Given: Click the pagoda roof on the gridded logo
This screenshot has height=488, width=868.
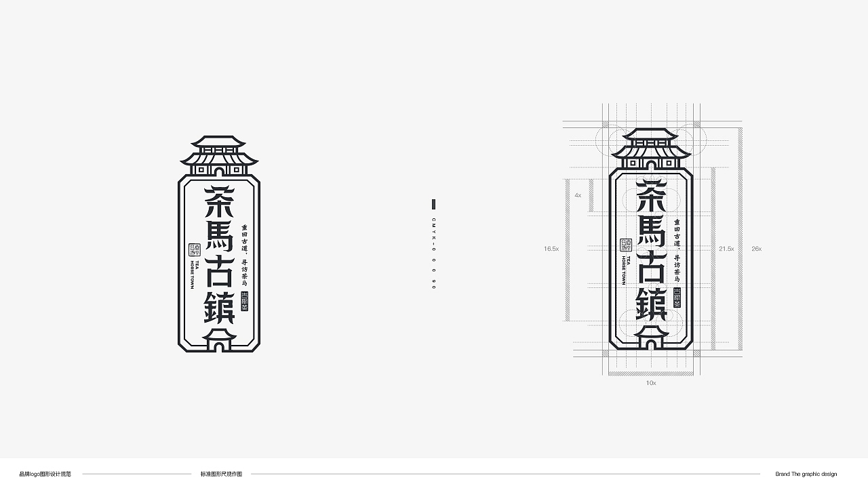Looking at the screenshot, I should click(651, 148).
